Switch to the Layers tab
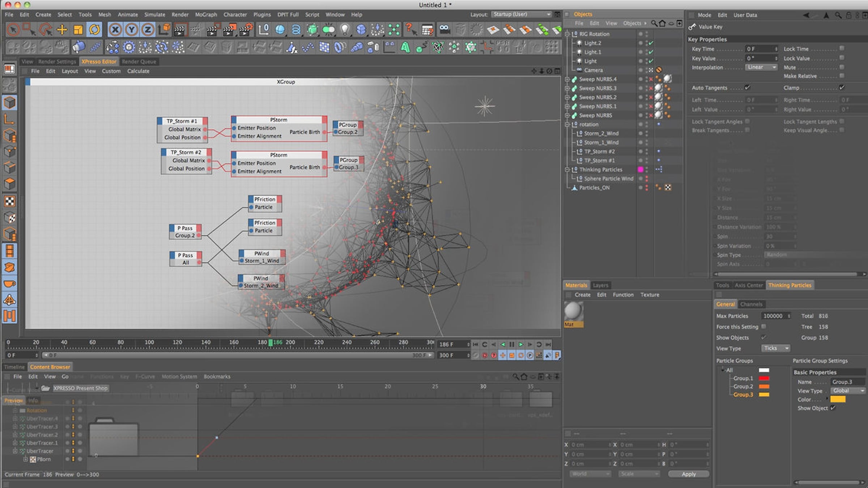The height and width of the screenshot is (488, 868). [600, 285]
